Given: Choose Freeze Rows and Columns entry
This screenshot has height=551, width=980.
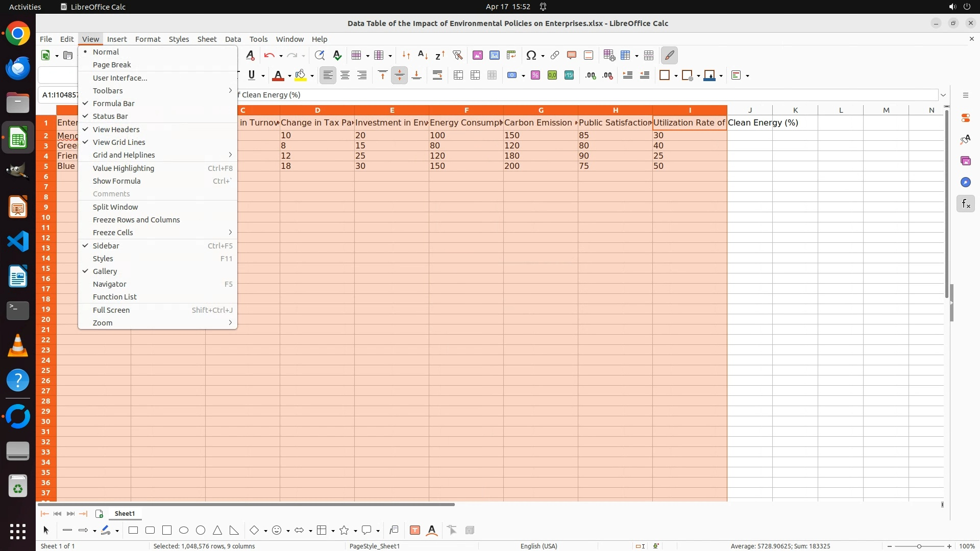Looking at the screenshot, I should pos(136,220).
